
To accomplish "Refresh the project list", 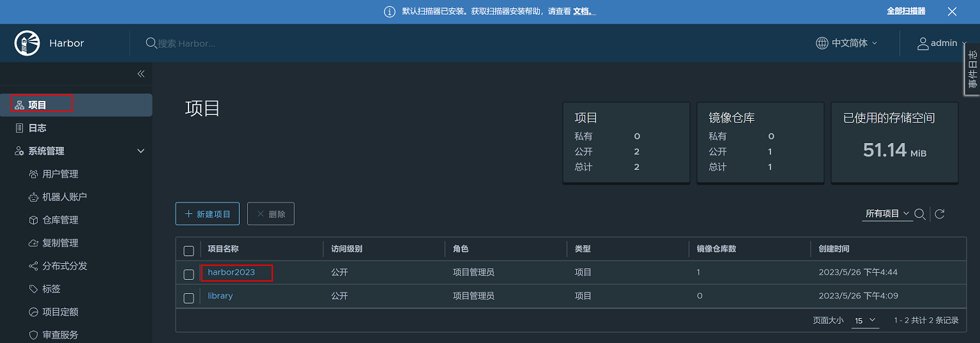I will (940, 214).
